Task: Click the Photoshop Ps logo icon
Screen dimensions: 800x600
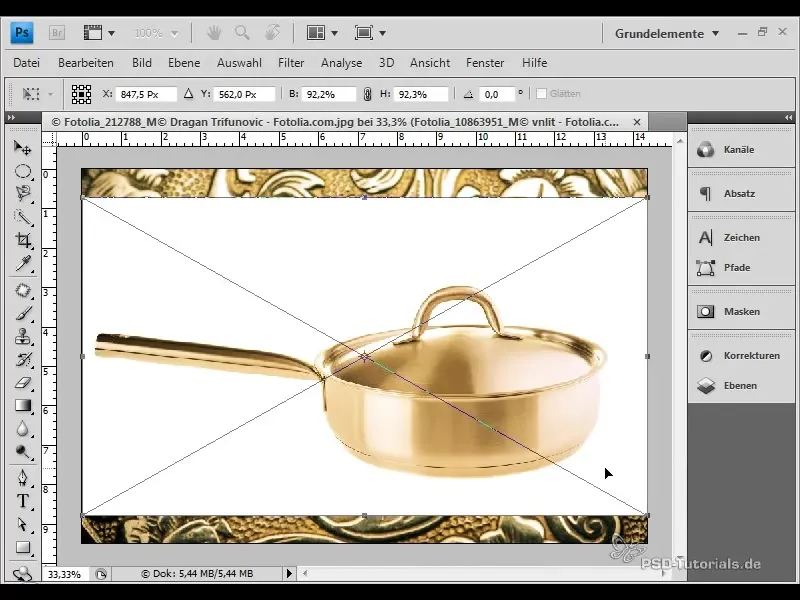Action: click(21, 33)
